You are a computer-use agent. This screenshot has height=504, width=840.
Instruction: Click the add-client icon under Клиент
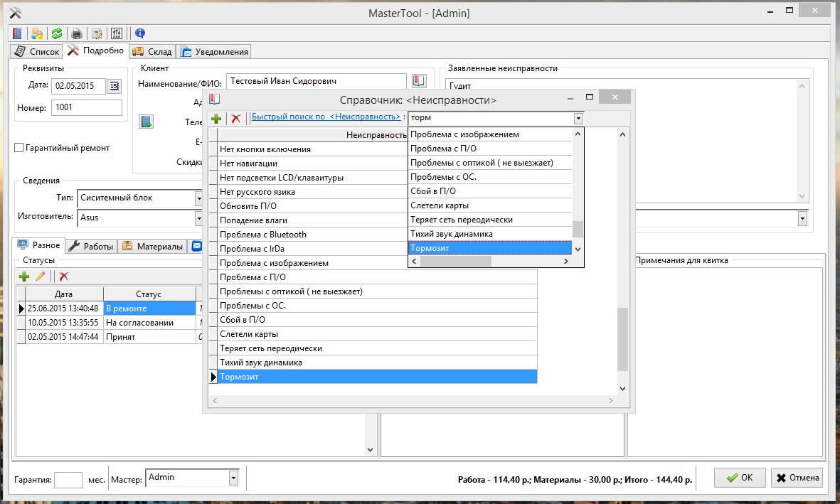click(147, 122)
